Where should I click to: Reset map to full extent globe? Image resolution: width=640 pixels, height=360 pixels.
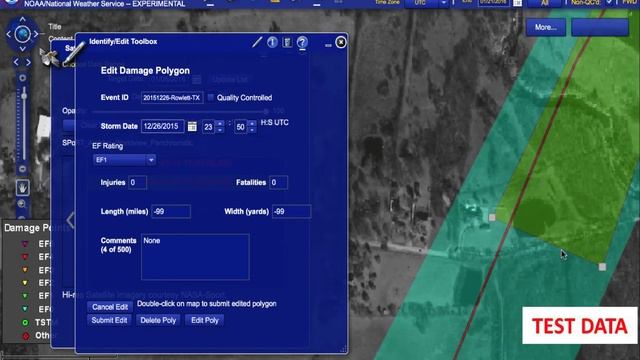click(x=22, y=34)
